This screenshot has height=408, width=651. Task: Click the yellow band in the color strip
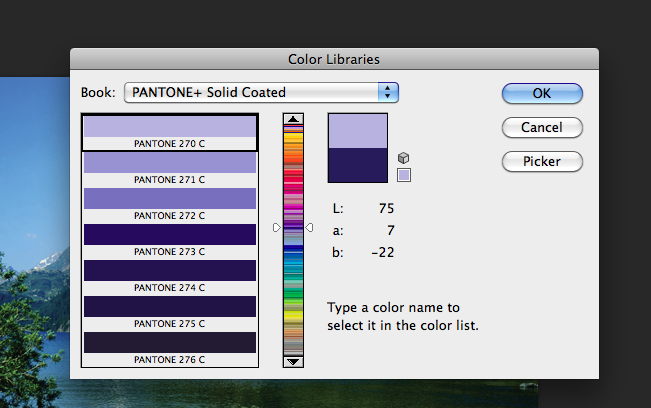pos(294,315)
